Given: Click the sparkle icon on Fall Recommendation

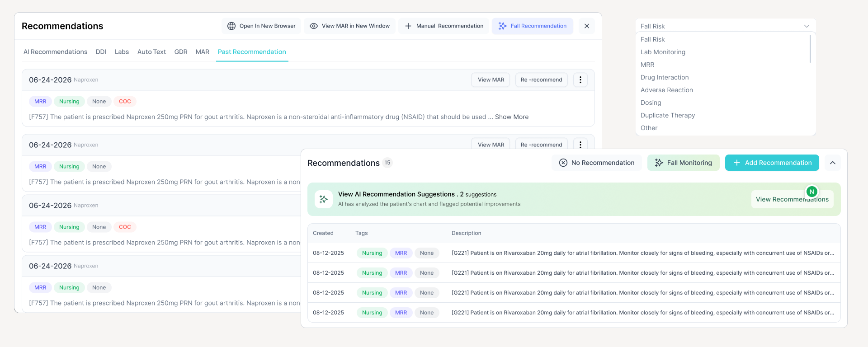Looking at the screenshot, I should coord(503,26).
